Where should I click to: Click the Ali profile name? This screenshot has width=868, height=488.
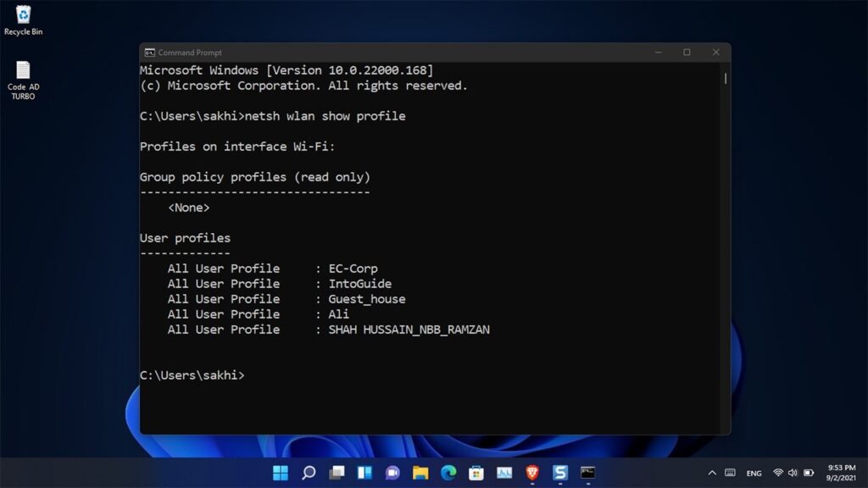[339, 314]
